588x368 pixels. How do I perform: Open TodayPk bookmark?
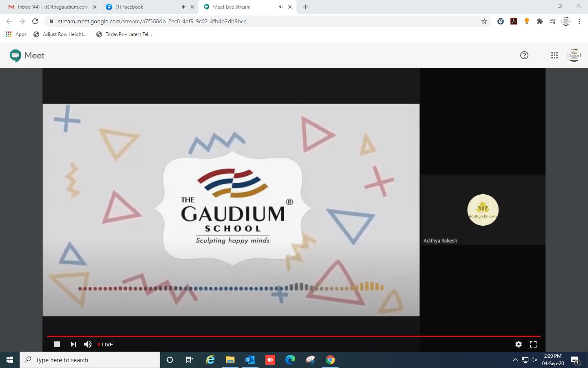pyautogui.click(x=124, y=34)
